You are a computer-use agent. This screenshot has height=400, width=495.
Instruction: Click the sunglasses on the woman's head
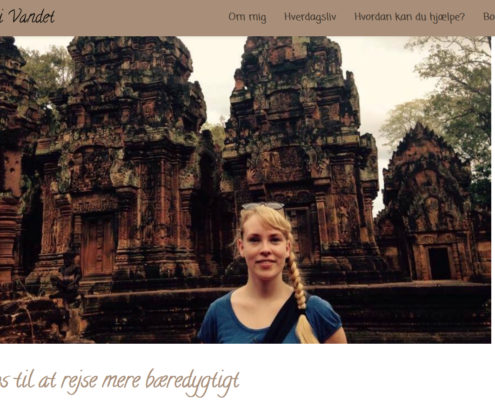click(263, 206)
